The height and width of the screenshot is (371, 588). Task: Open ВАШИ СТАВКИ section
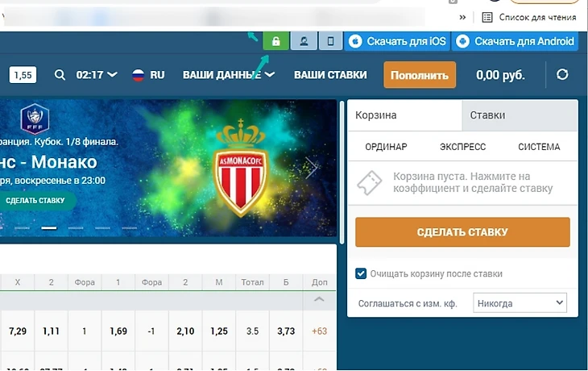click(x=330, y=75)
